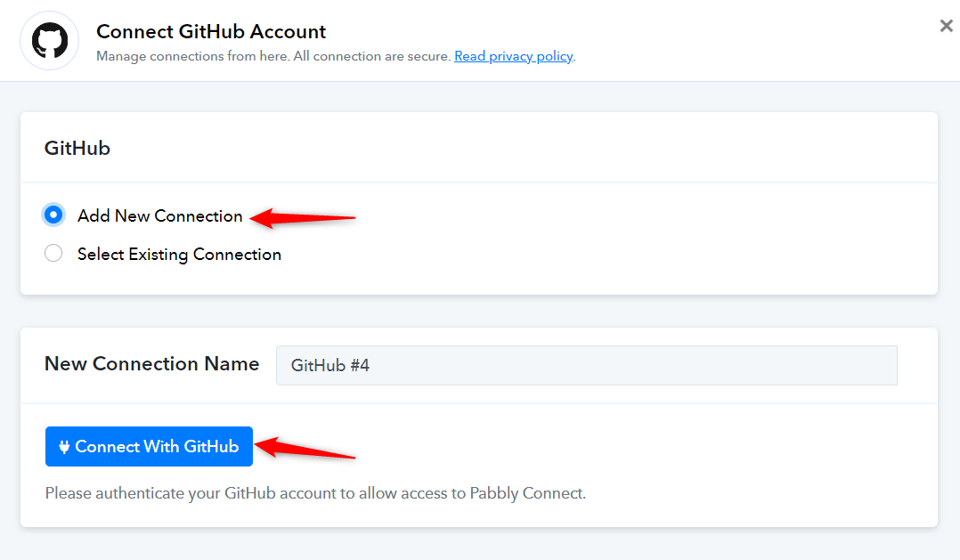The width and height of the screenshot is (960, 560).
Task: Click the GitHub Octocat logo icon
Action: (x=50, y=40)
